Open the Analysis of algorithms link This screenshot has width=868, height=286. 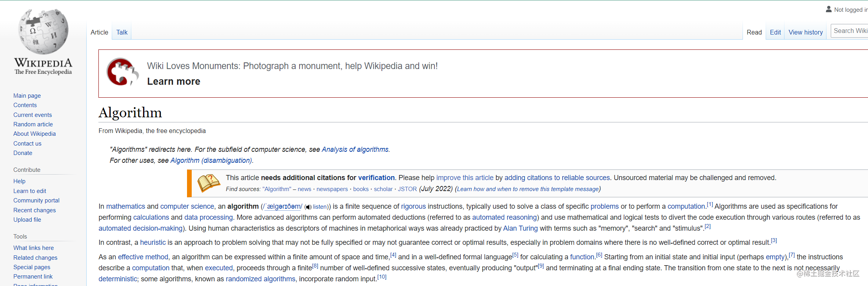355,149
